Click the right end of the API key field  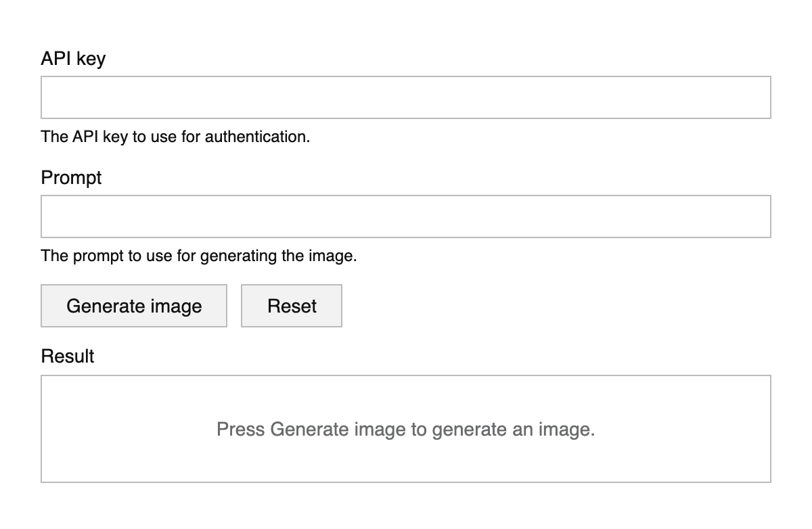click(x=763, y=97)
